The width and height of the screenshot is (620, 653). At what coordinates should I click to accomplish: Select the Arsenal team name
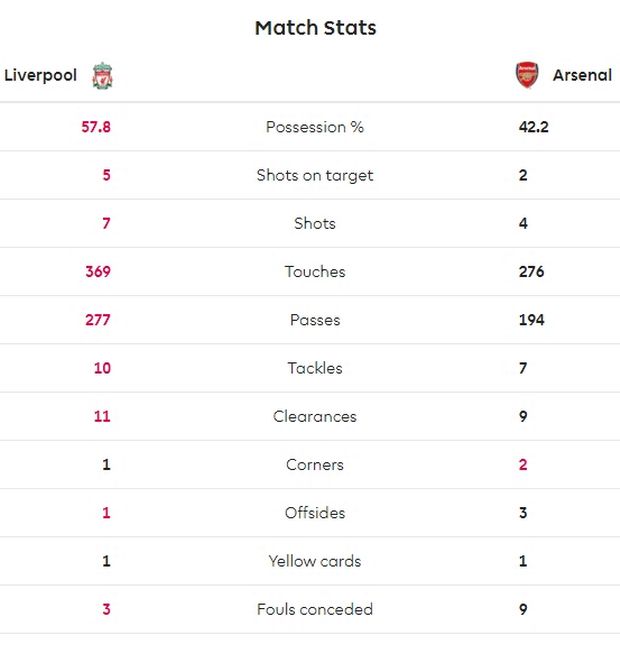click(x=582, y=76)
